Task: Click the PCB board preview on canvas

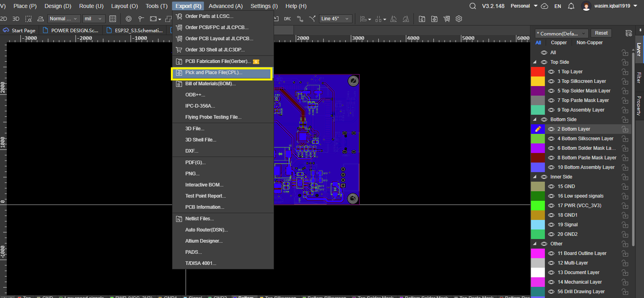Action: pyautogui.click(x=317, y=139)
